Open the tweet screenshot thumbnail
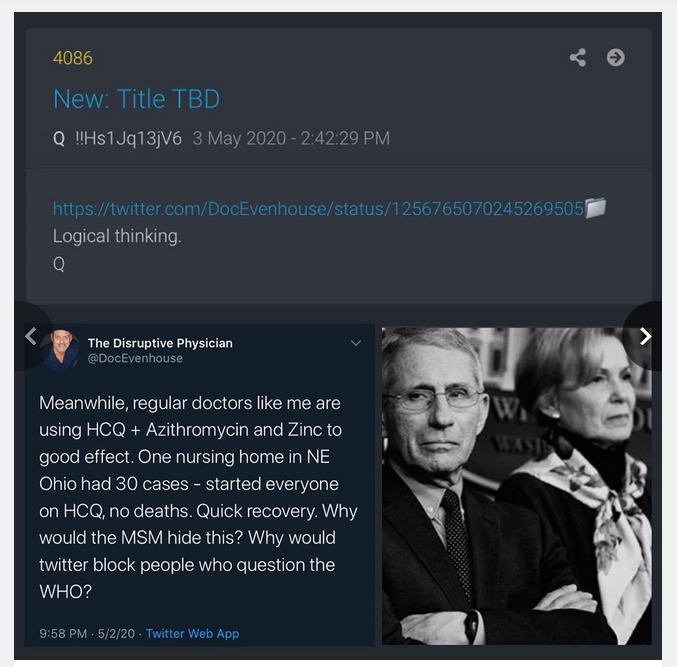Image resolution: width=677 pixels, height=667 pixels. (199, 485)
